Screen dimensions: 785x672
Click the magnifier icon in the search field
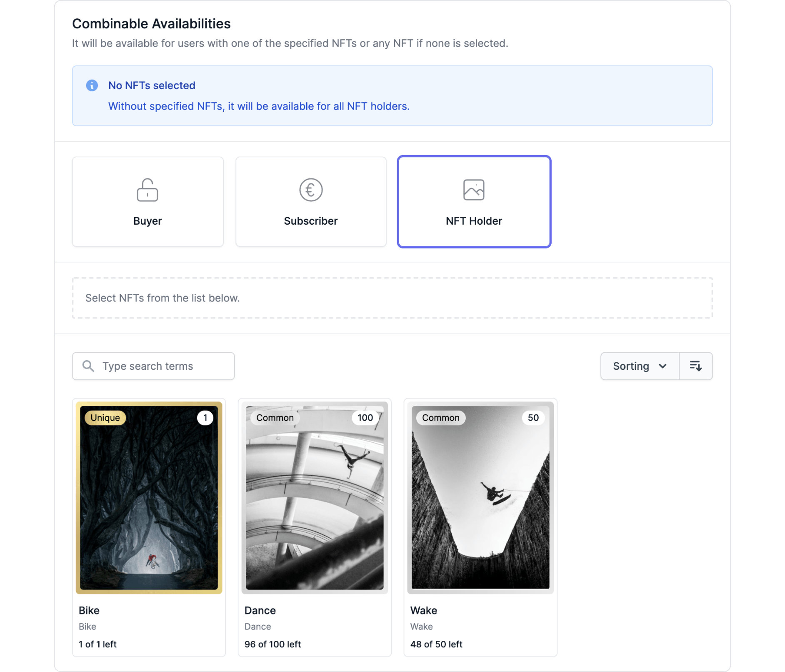point(88,366)
